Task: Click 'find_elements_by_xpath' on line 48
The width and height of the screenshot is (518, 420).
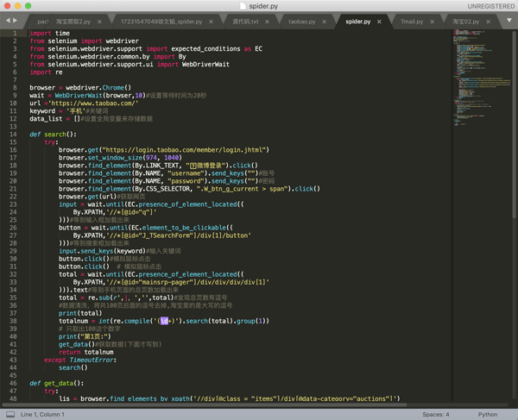Action: 149,398
